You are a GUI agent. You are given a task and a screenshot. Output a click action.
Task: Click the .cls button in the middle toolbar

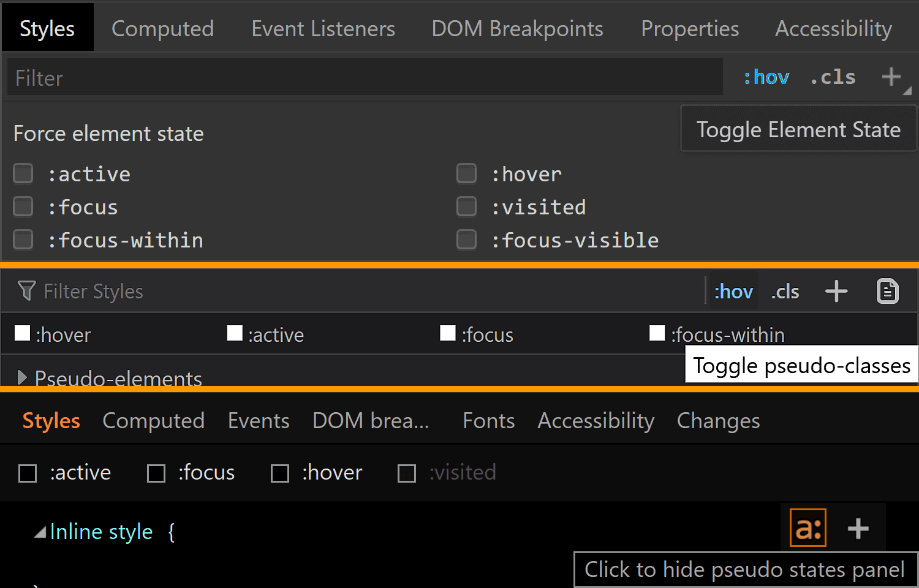click(x=785, y=292)
